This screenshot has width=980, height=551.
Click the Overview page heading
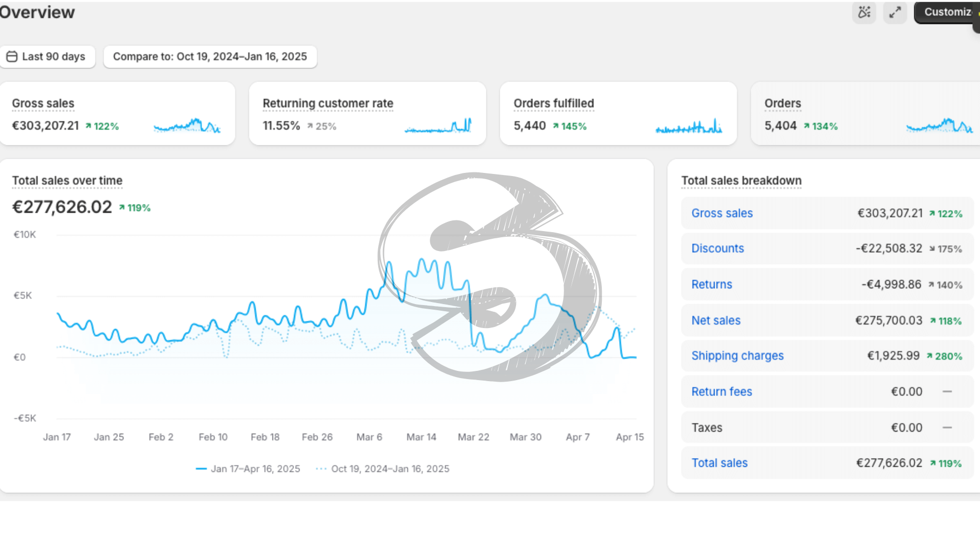coord(37,12)
